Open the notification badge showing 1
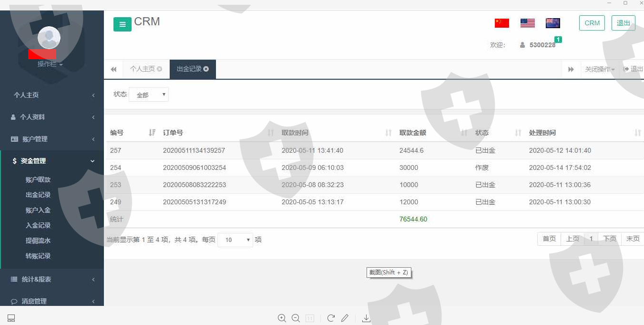This screenshot has width=644, height=325. [x=558, y=40]
